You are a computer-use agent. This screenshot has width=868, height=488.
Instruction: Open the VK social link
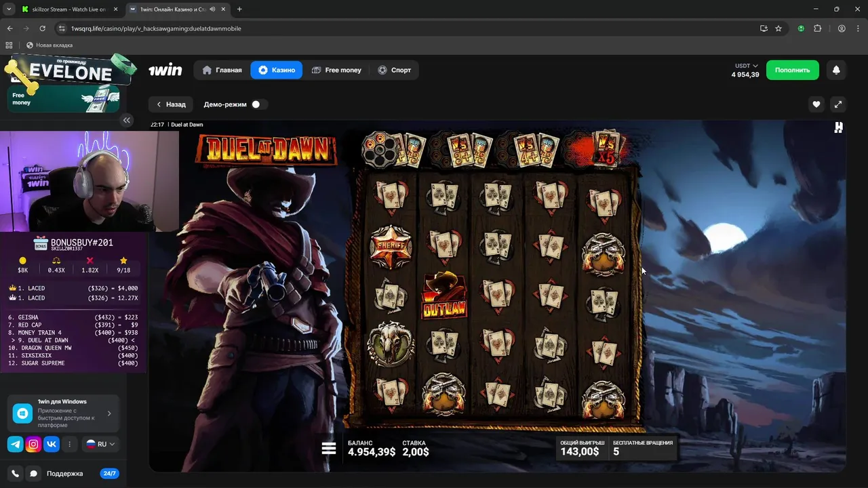click(52, 445)
